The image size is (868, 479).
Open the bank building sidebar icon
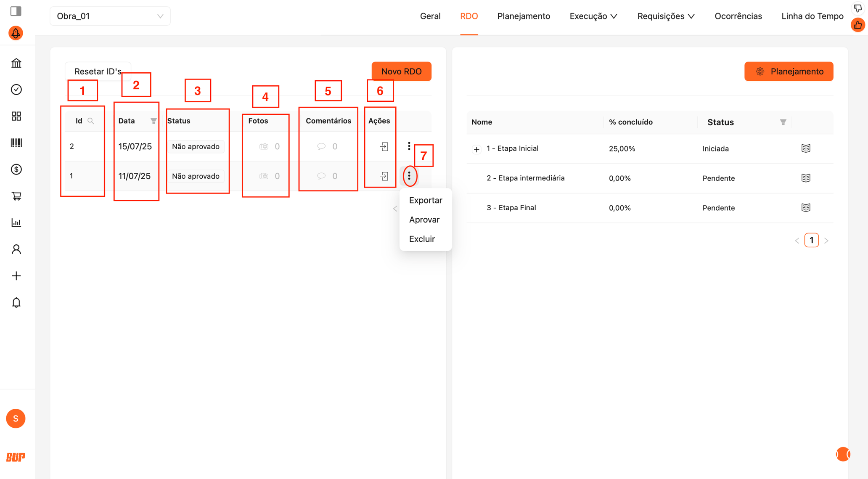click(16, 63)
